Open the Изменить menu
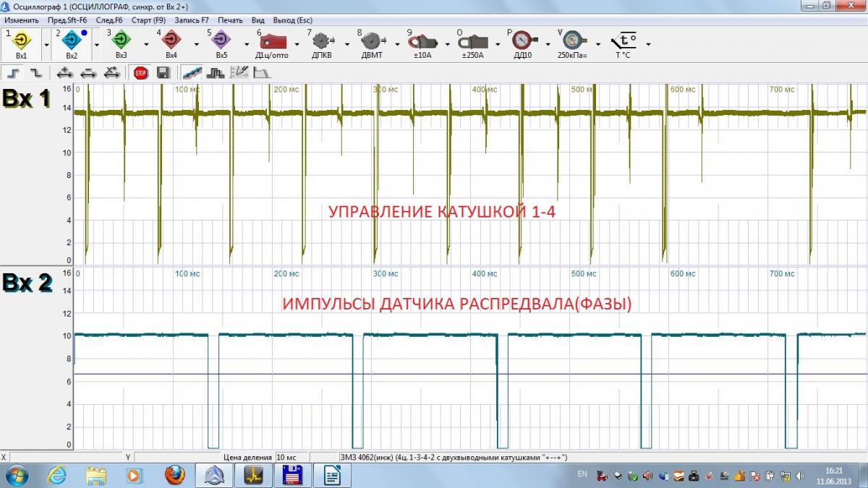This screenshot has width=868, height=488. click(x=22, y=20)
